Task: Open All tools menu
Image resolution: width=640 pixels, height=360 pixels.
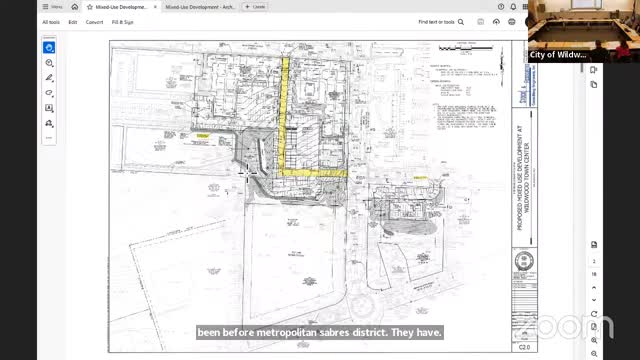Action: point(51,22)
